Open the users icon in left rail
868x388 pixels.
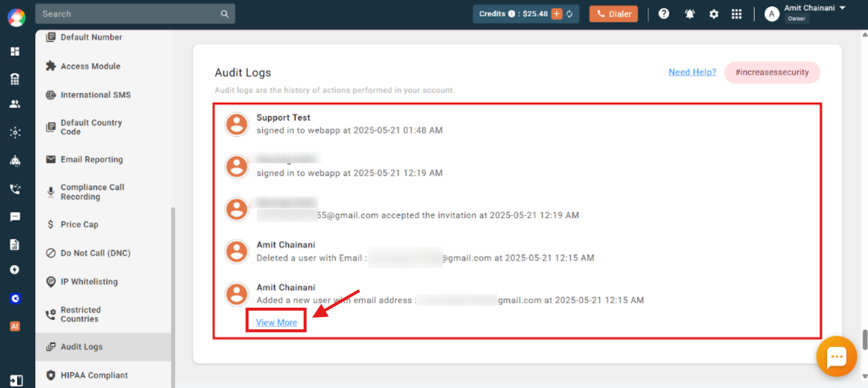click(15, 104)
